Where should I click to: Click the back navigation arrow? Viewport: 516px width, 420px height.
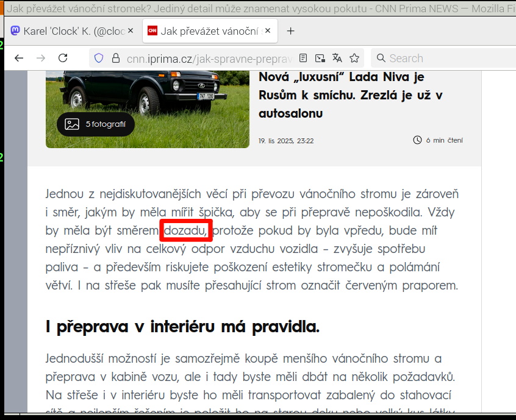pyautogui.click(x=19, y=58)
